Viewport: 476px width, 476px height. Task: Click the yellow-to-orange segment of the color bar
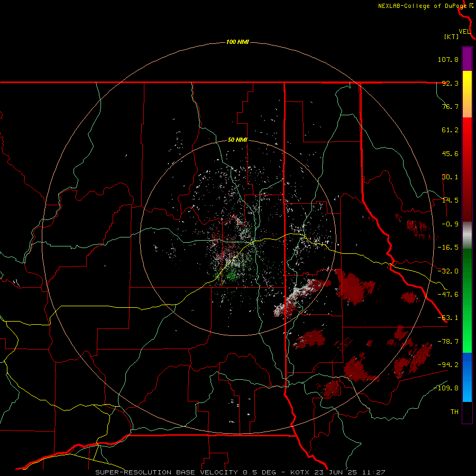pos(467,94)
